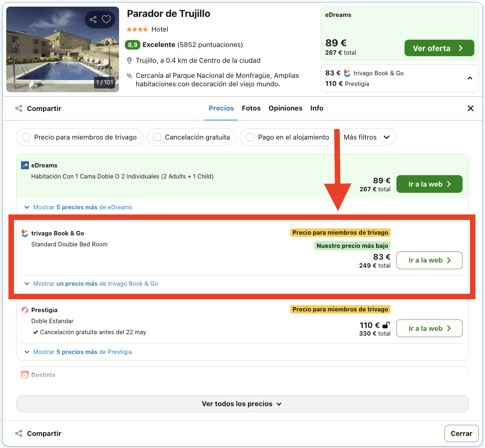Image resolution: width=485 pixels, height=448 pixels.
Task: Switch to the Fotos tab
Action: click(x=251, y=108)
